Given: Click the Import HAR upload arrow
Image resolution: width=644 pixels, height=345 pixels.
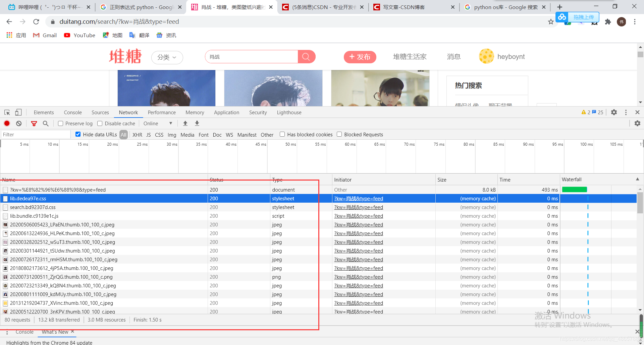Looking at the screenshot, I should click(x=185, y=123).
